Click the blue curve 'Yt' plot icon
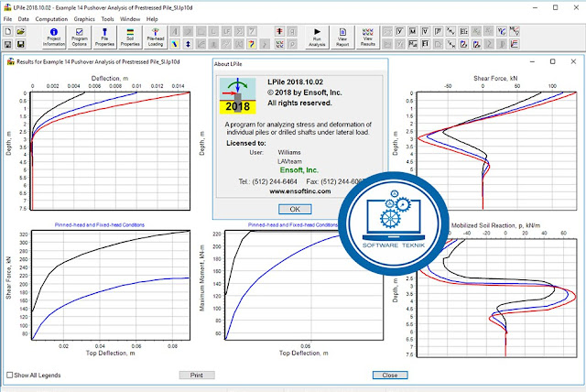 tap(502, 31)
